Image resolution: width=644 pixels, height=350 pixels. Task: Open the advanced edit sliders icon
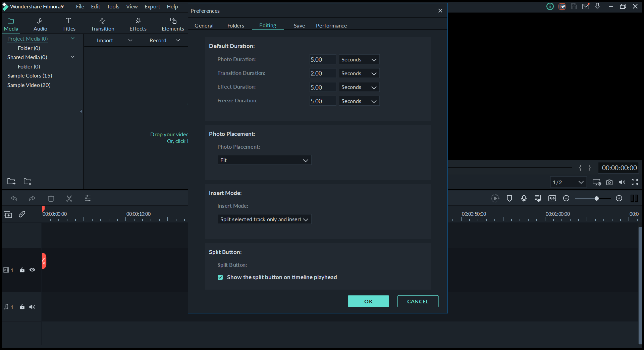click(x=88, y=198)
